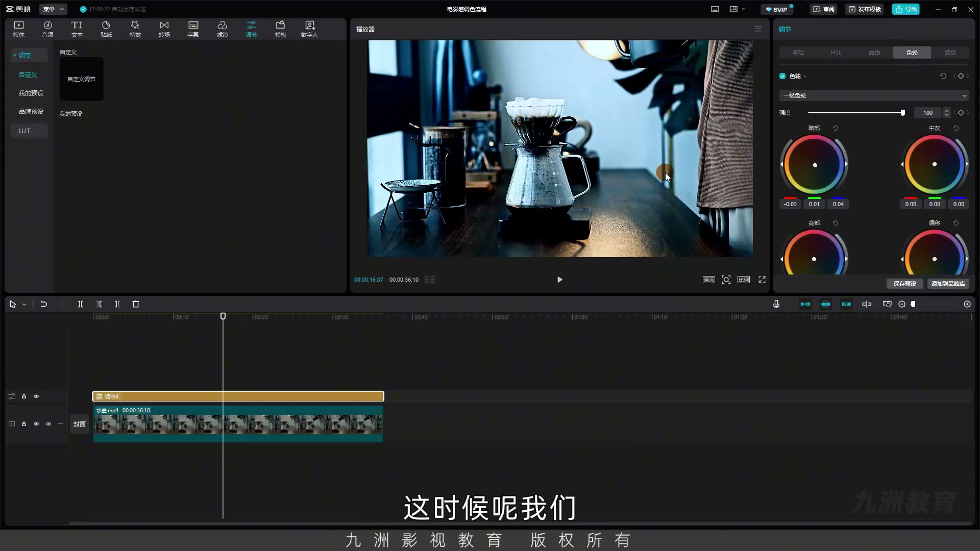Toggle lock on the 调节4 adjustment track
980x551 pixels.
[x=24, y=396]
